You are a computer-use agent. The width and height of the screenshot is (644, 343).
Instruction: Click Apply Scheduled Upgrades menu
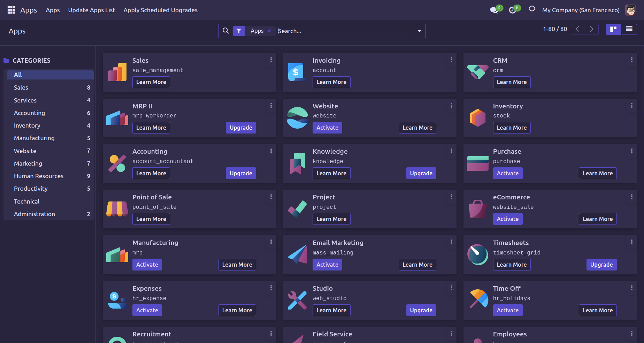click(x=160, y=10)
